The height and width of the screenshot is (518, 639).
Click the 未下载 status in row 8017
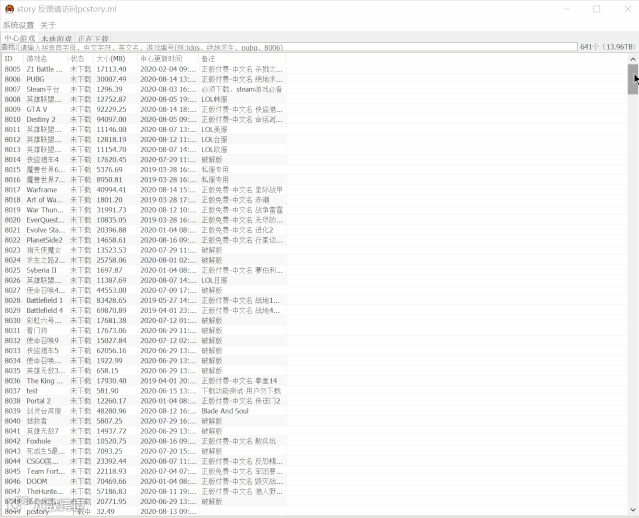pyautogui.click(x=80, y=190)
